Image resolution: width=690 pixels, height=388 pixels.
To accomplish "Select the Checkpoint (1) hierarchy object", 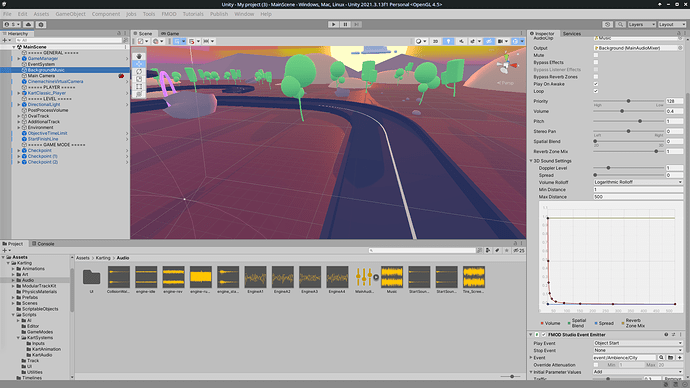I will [x=43, y=156].
